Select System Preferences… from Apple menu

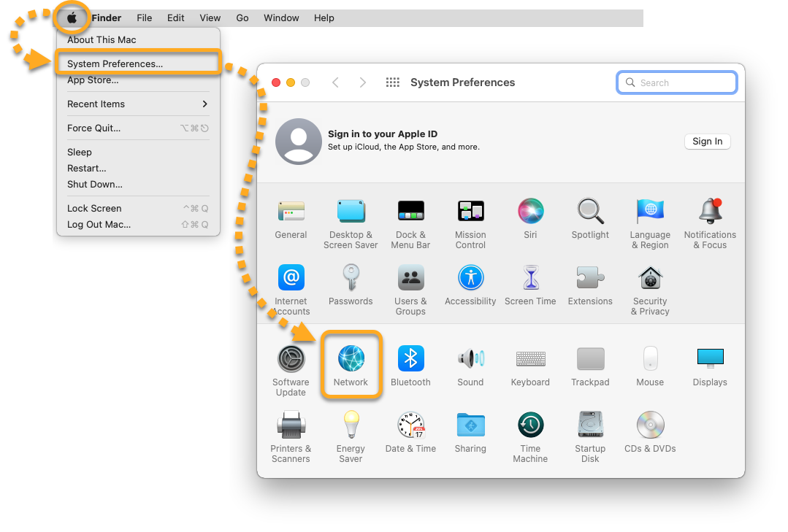138,63
